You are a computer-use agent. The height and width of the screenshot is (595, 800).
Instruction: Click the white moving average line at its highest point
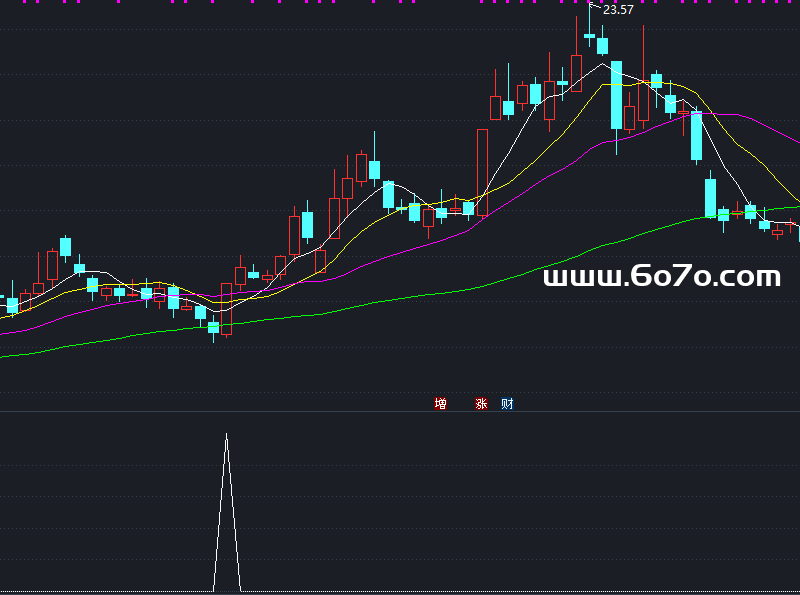coord(603,65)
